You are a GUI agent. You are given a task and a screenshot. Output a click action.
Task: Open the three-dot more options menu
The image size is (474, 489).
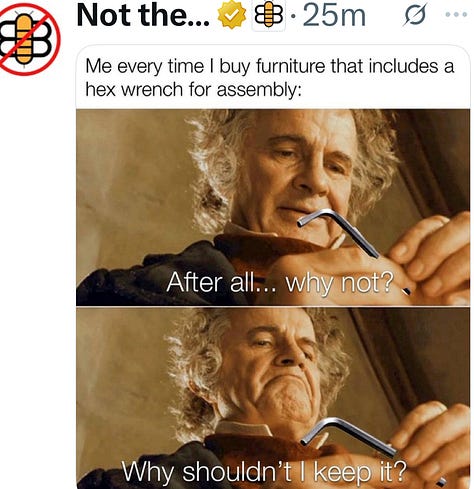click(456, 15)
